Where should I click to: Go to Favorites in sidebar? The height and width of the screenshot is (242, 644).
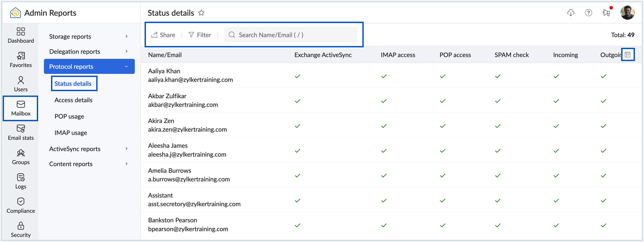(21, 59)
